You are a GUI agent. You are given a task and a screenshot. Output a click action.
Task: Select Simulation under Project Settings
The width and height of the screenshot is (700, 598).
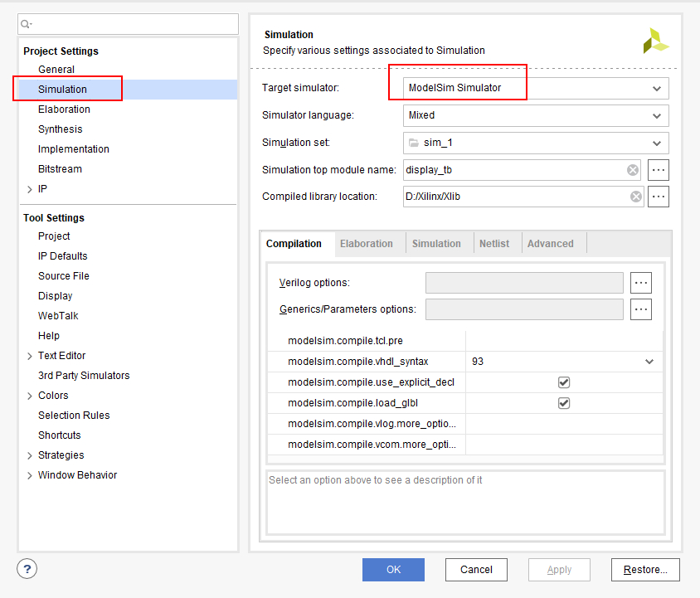point(62,90)
